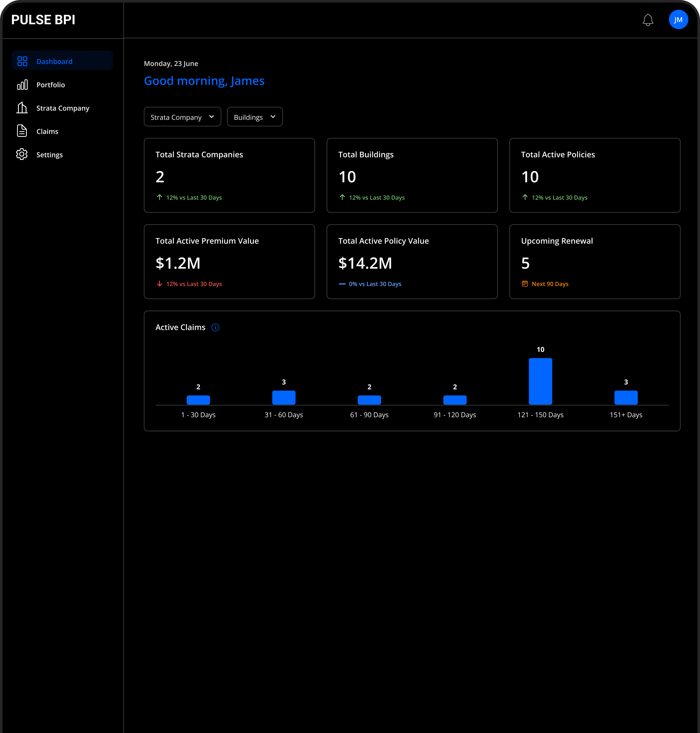Click the 151+ Days axis label
The height and width of the screenshot is (733, 700).
(626, 415)
